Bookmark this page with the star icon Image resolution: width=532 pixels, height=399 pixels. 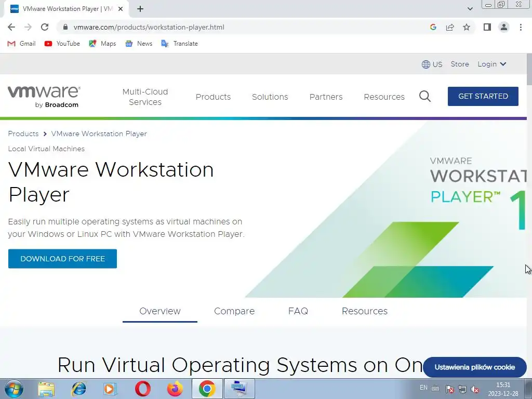click(x=467, y=27)
